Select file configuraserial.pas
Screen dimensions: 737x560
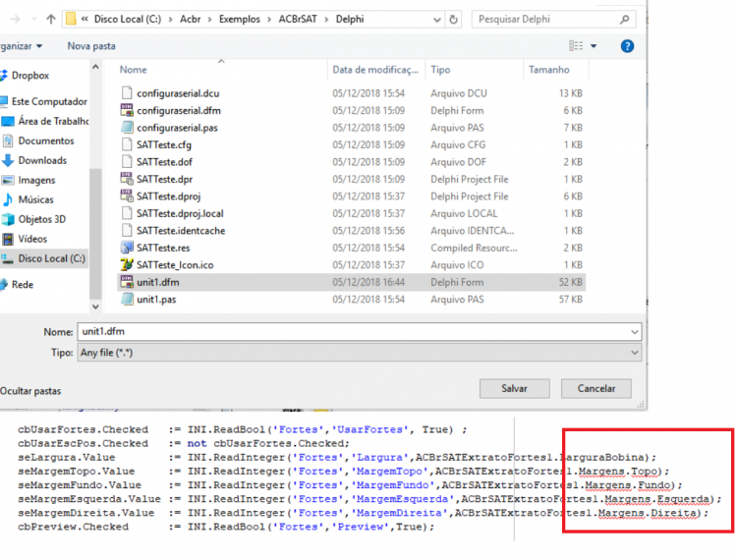177,128
